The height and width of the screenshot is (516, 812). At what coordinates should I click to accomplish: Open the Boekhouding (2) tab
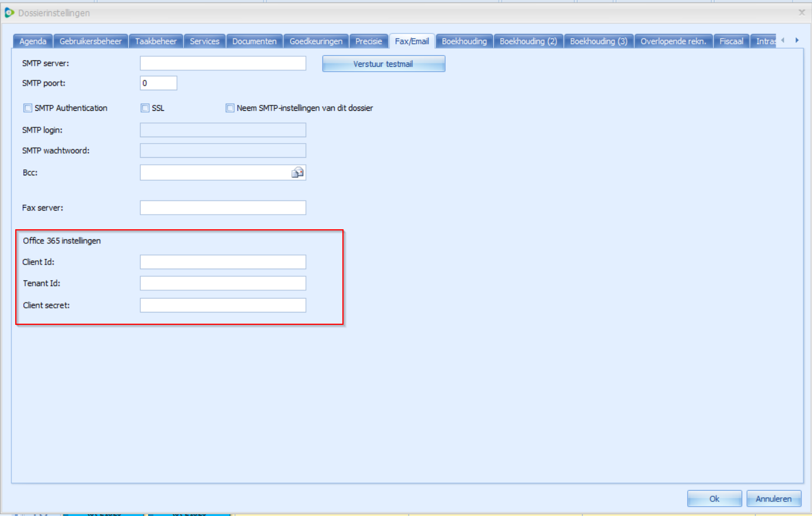[x=528, y=41]
